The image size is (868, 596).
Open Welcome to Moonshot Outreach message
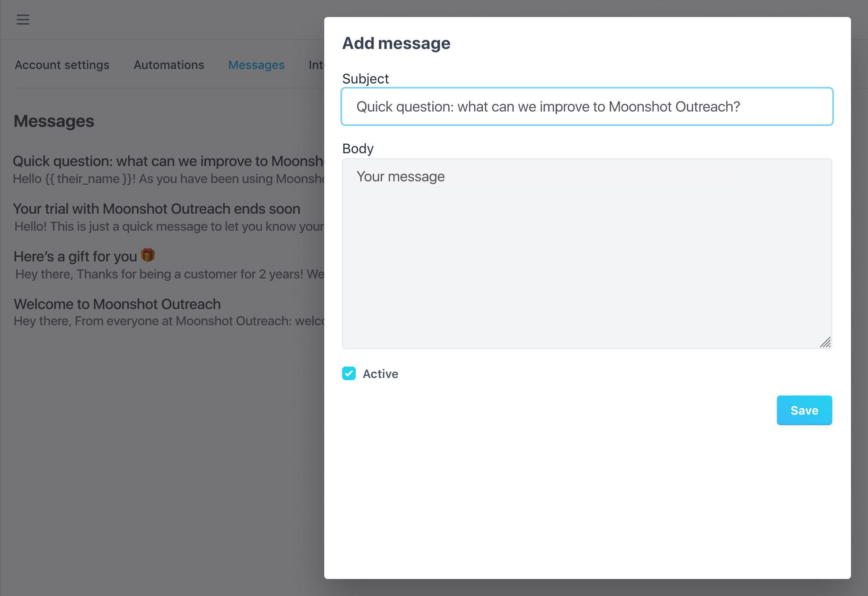[117, 304]
